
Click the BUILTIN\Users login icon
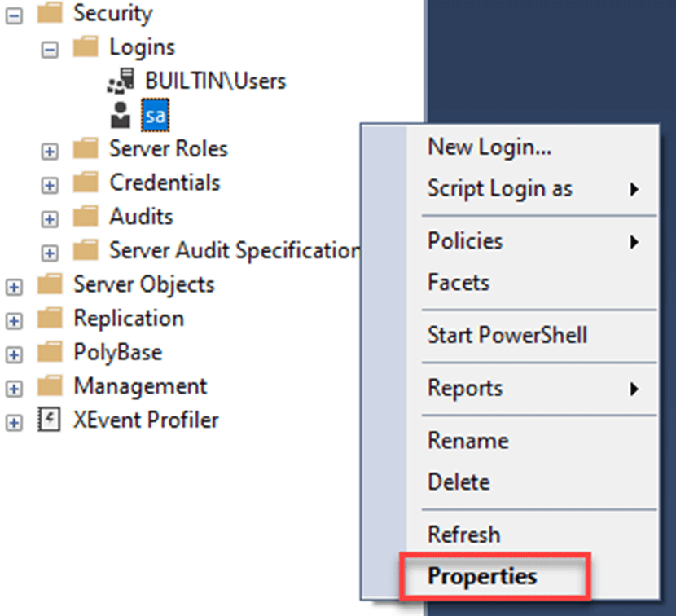coord(121,81)
